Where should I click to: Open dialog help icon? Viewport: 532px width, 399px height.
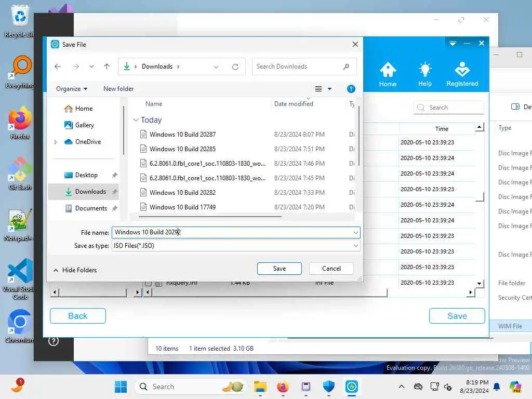(x=351, y=89)
